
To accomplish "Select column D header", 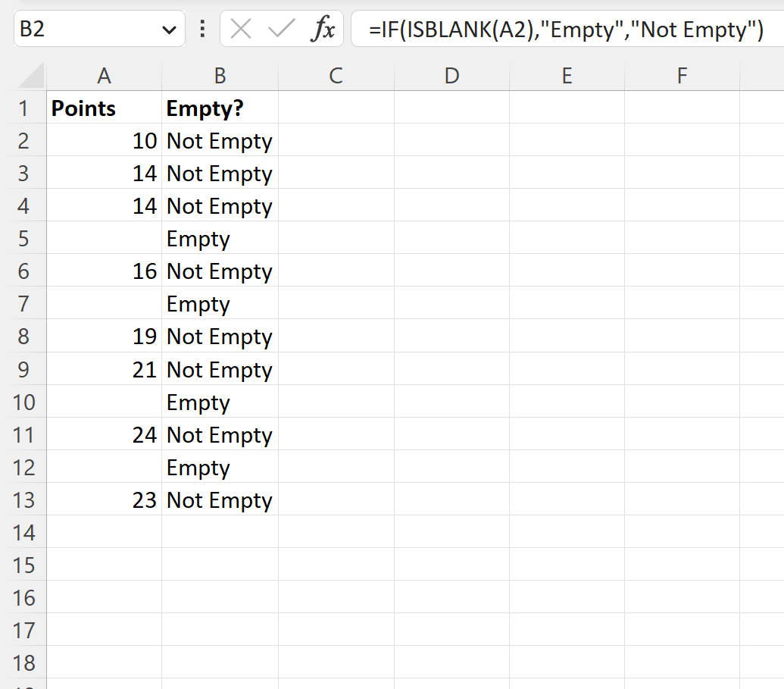I will coord(451,76).
